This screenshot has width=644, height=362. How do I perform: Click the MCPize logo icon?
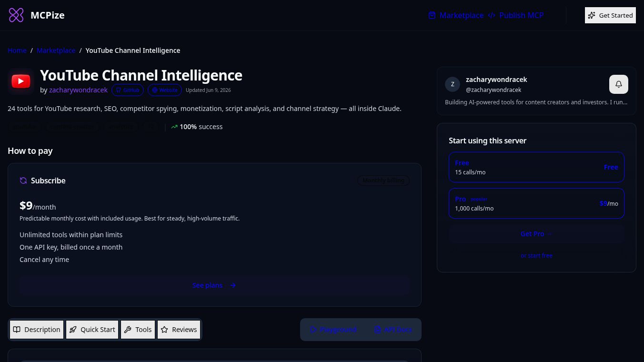16,15
